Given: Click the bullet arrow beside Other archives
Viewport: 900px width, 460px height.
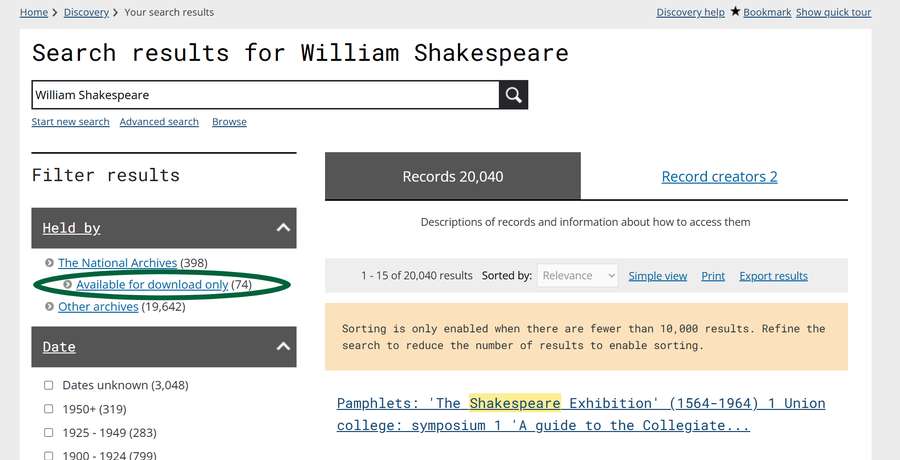Looking at the screenshot, I should (49, 307).
